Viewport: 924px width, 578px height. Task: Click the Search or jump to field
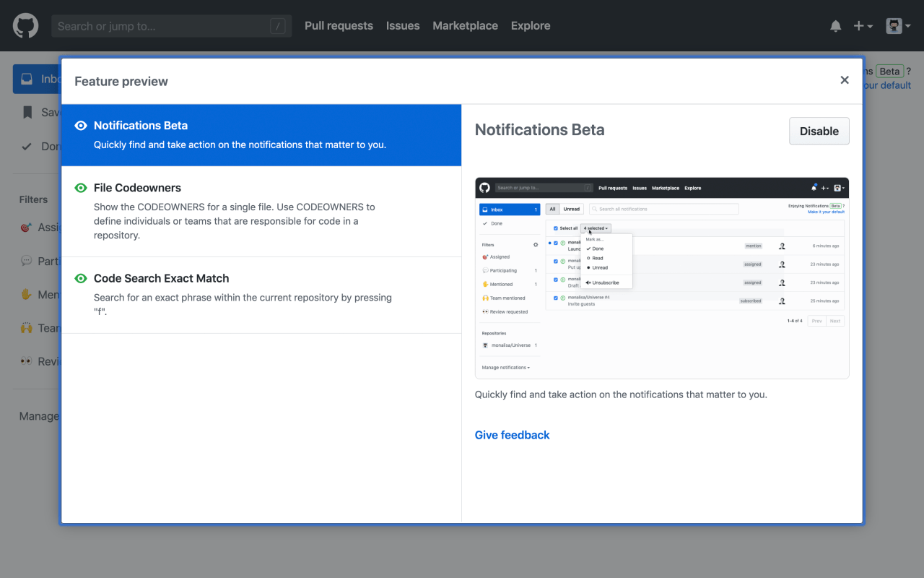point(172,25)
